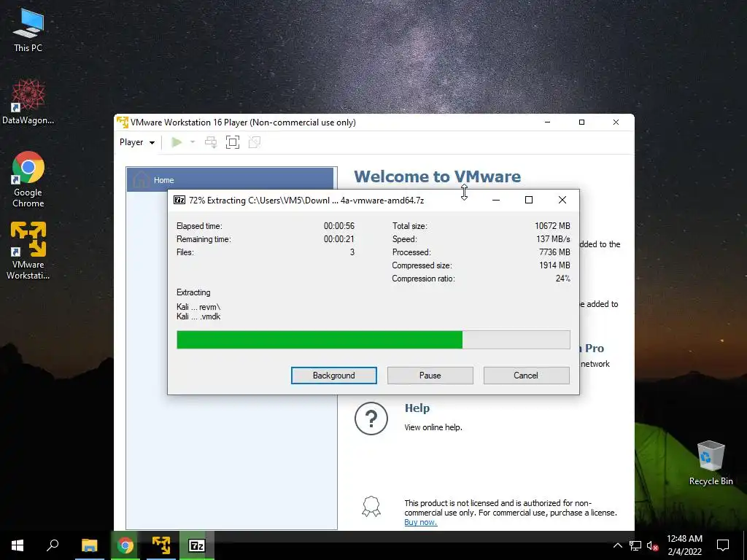747x560 pixels.
Task: Click the Kali ... .vmdk file name
Action: pos(198,316)
